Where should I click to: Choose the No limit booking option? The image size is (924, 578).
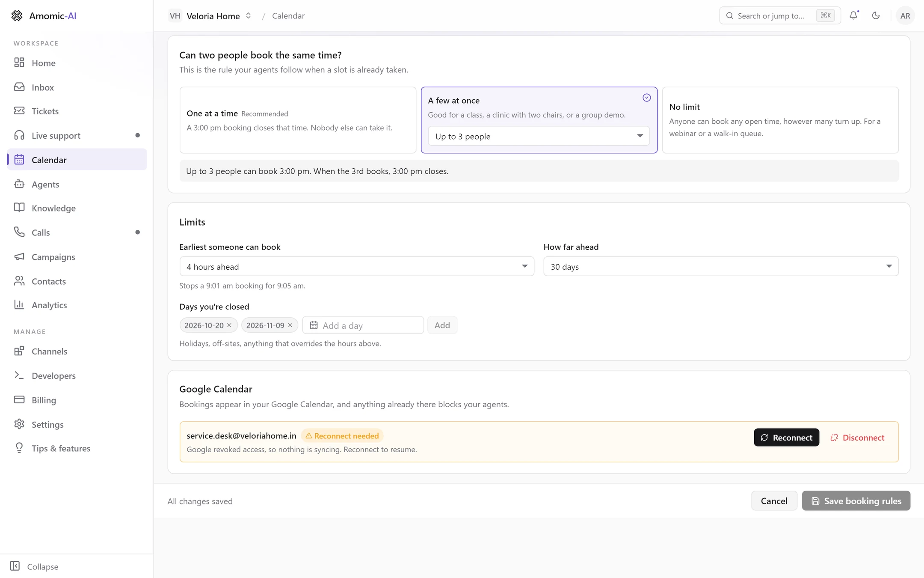[x=780, y=120]
